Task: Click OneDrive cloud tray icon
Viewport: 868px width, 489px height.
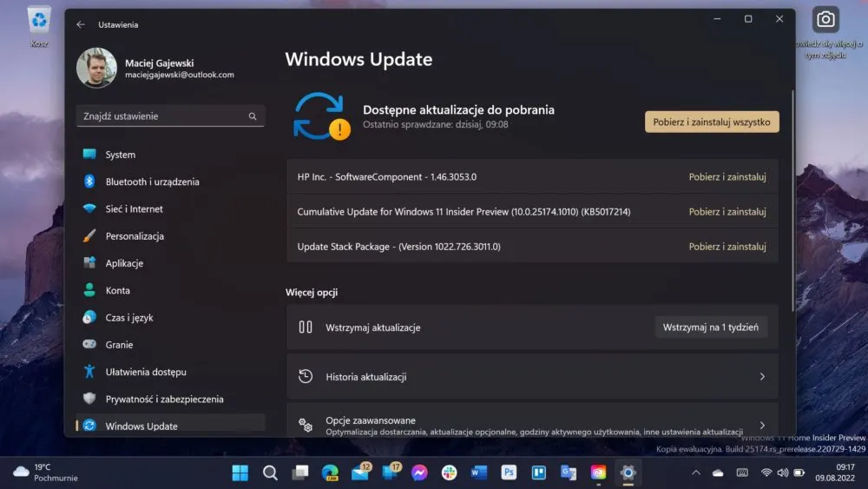Action: tap(718, 472)
